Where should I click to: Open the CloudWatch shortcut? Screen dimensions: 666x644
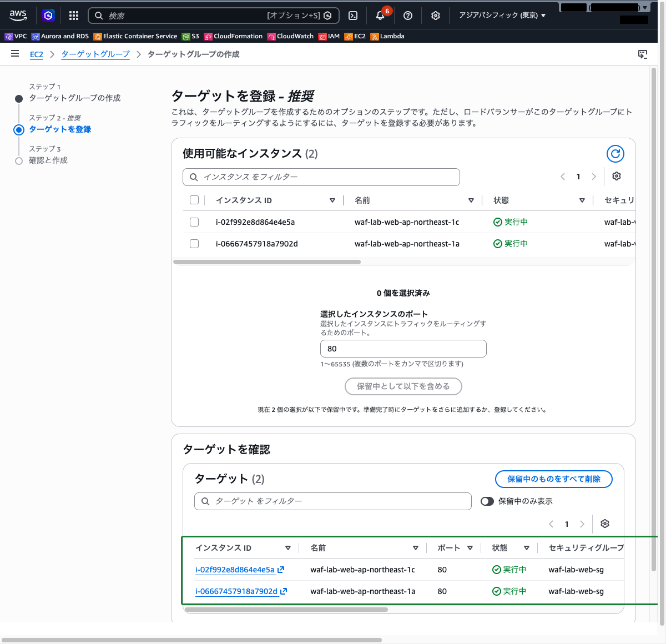(x=290, y=36)
